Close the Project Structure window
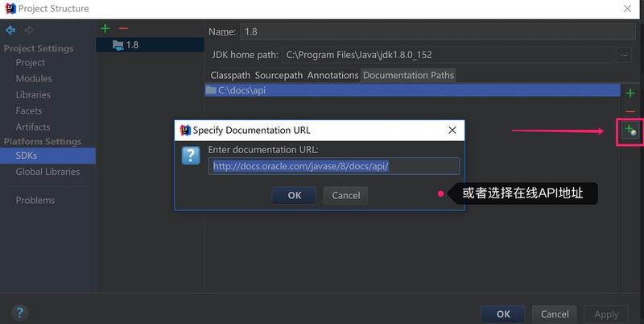Viewport: 644px width, 324px height. (628, 8)
